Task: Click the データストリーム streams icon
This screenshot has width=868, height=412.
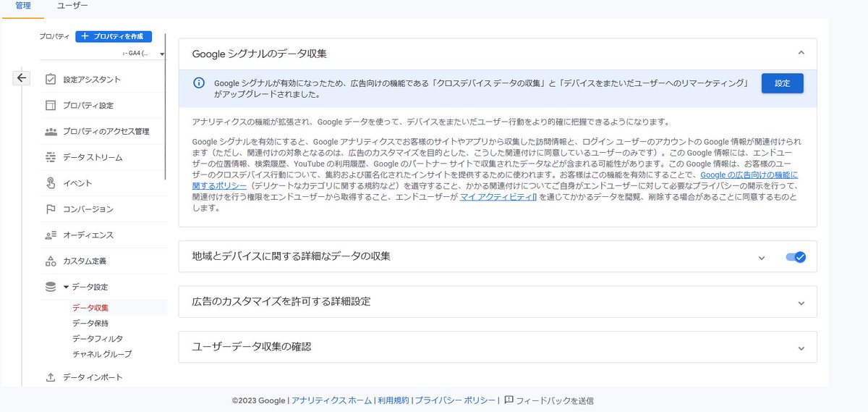Action: coord(51,157)
